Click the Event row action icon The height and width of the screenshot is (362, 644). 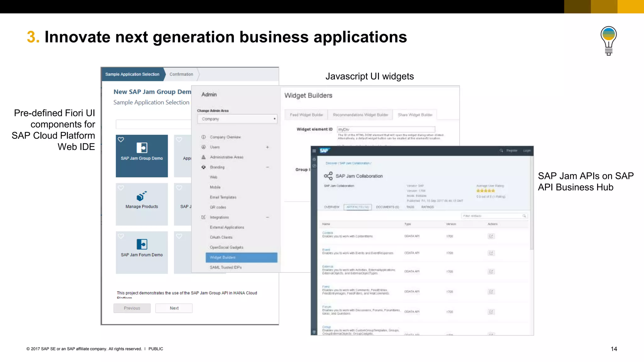click(x=491, y=253)
